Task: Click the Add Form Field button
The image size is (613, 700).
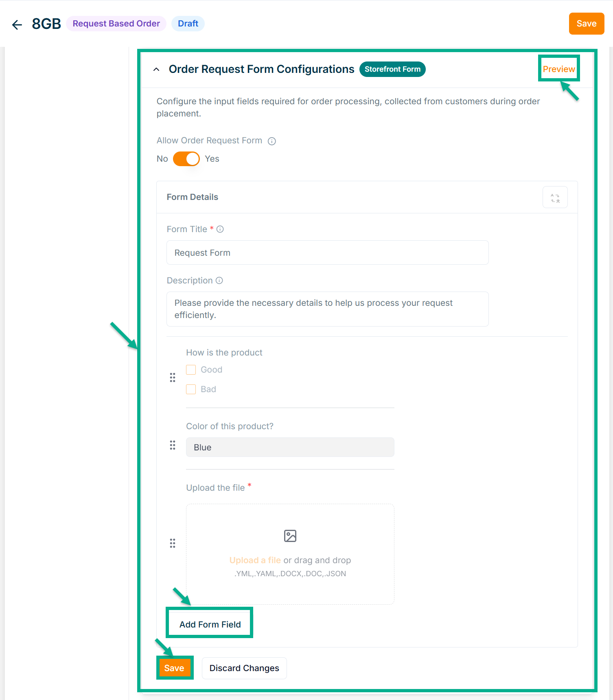Action: 210,624
